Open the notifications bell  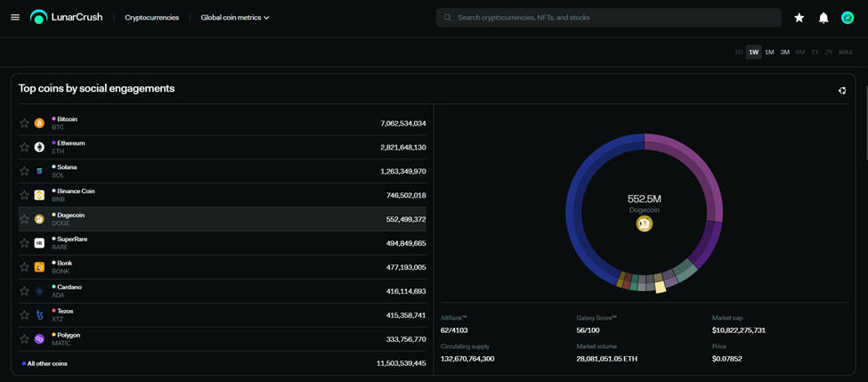823,18
